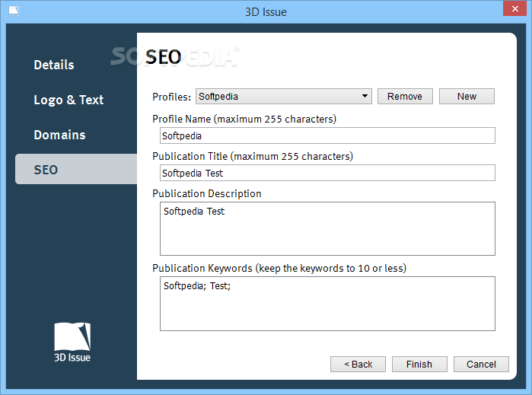The width and height of the screenshot is (532, 395).
Task: Cancel the setup dialog
Action: [x=481, y=364]
